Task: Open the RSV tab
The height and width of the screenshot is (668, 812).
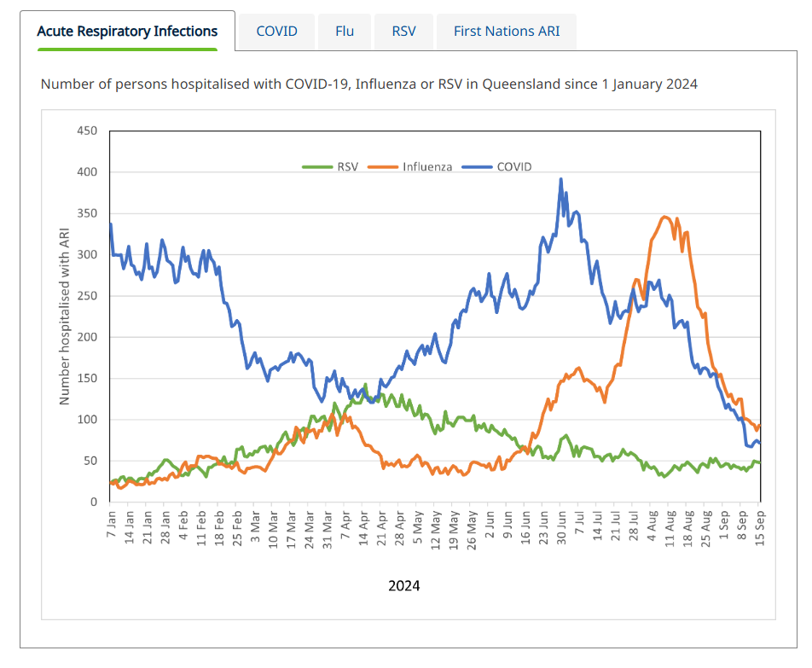Action: tap(403, 32)
